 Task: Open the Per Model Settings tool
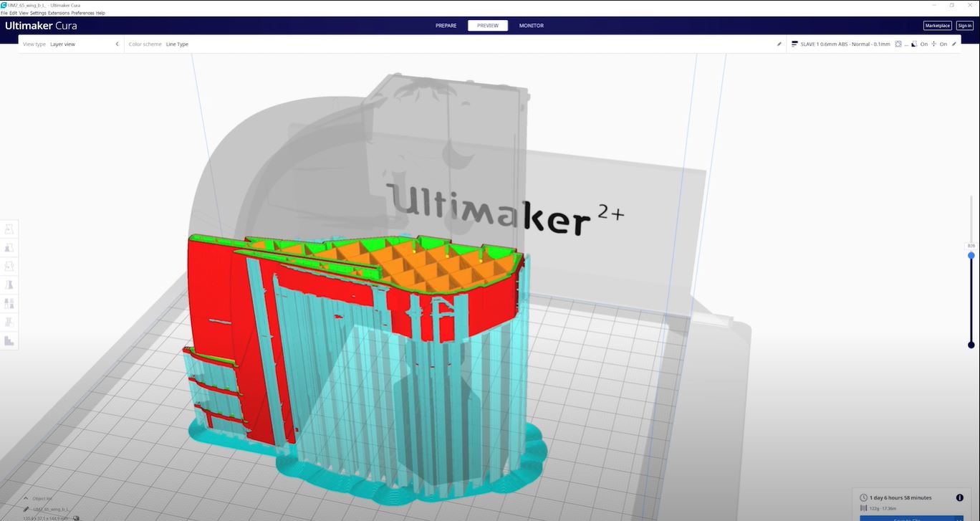tap(9, 304)
